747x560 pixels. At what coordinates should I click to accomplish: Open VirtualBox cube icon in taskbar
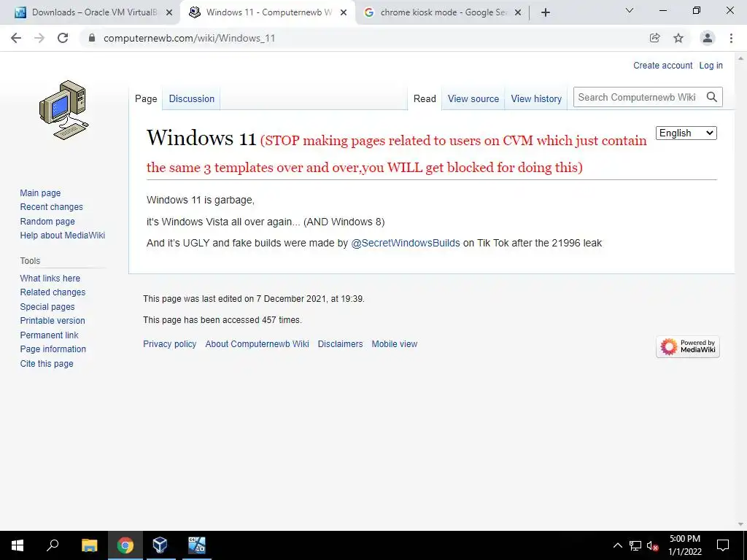click(x=160, y=545)
